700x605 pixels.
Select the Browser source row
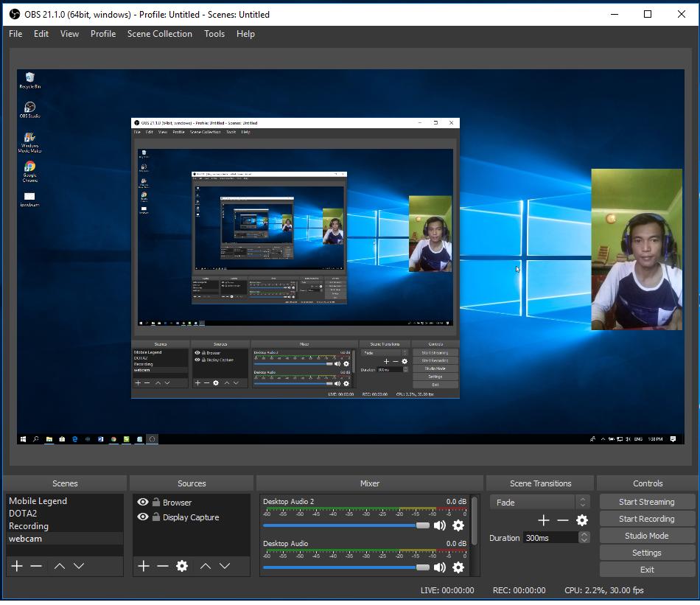pos(192,502)
